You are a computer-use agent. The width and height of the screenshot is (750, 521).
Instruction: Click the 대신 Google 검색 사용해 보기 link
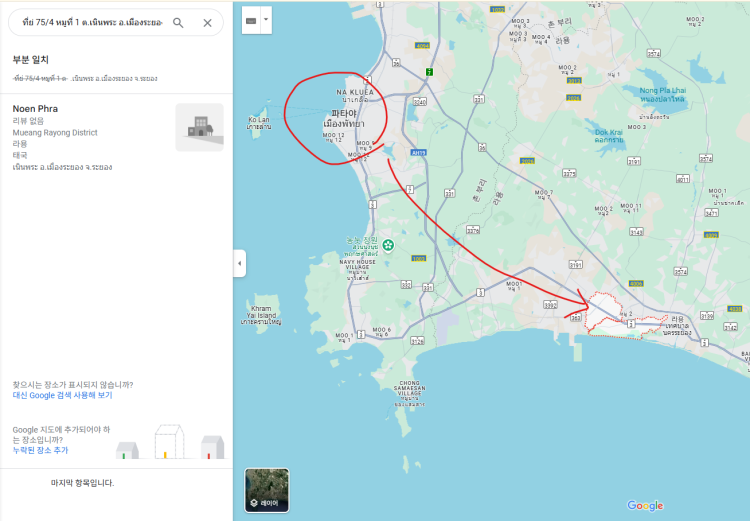click(x=62, y=395)
